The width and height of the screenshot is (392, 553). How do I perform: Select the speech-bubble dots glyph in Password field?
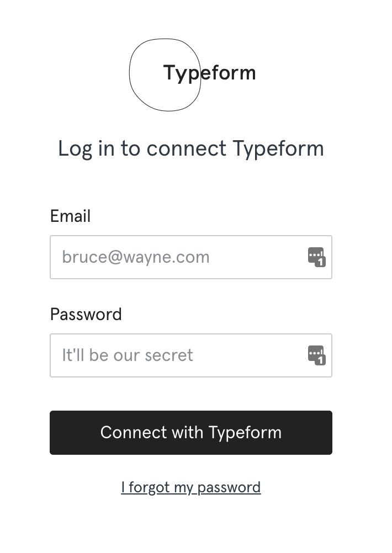315,353
